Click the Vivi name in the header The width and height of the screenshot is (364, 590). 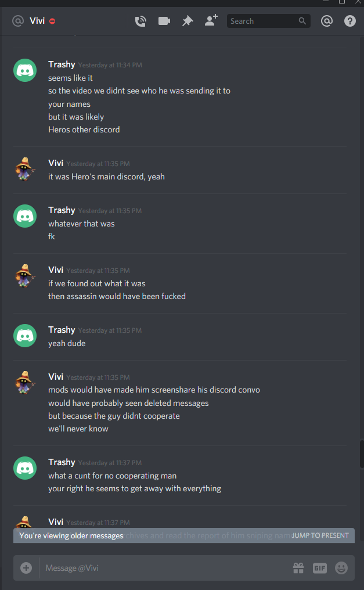click(37, 21)
